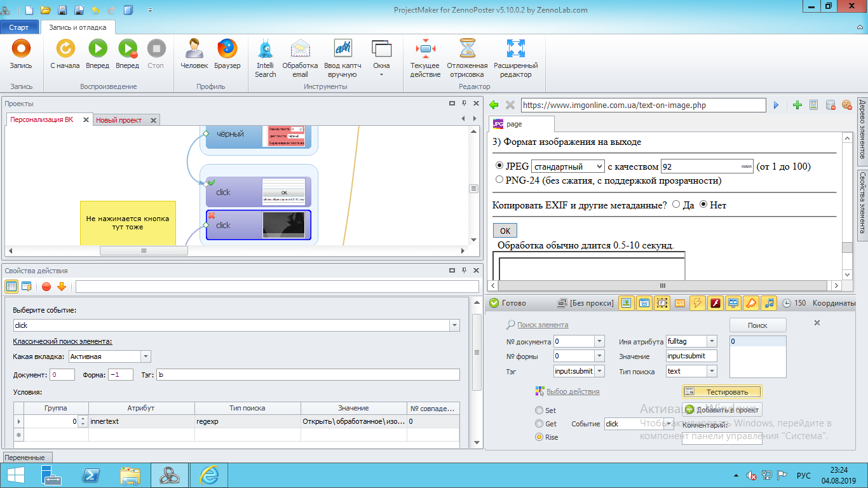Undo the last action in quick toolbar

coord(95,10)
